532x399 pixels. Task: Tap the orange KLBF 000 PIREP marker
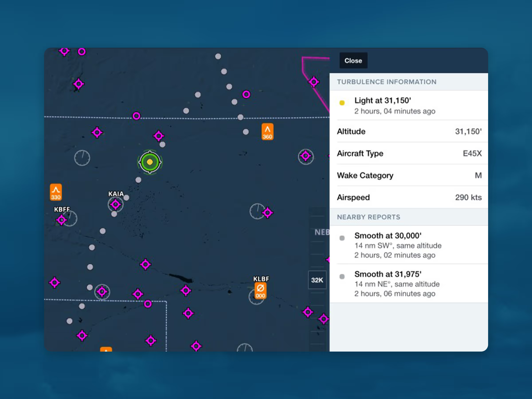point(260,290)
